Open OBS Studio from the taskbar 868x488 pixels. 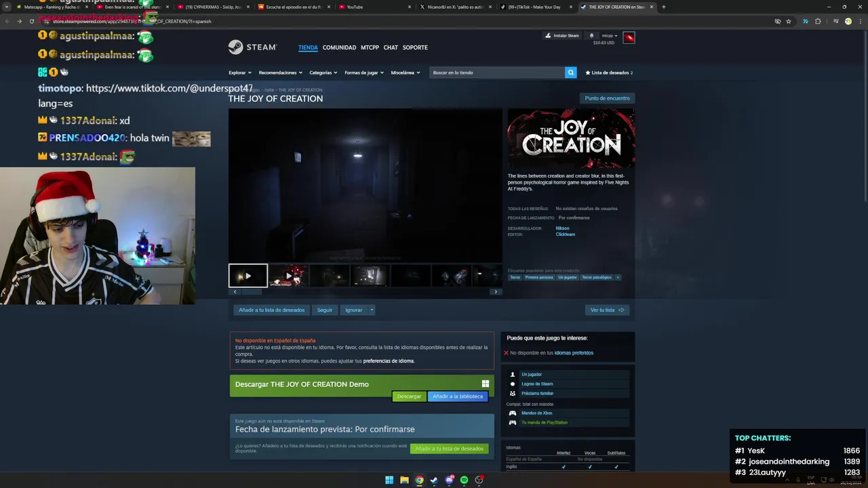pyautogui.click(x=479, y=480)
